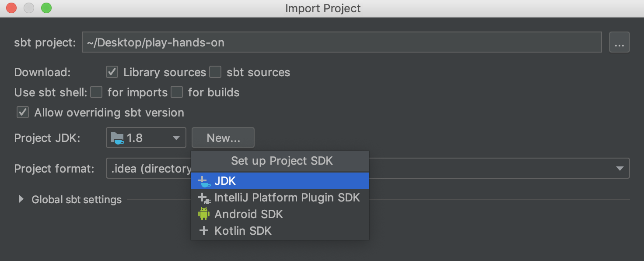Viewport: 644px width, 261px height.
Task: Expand Global sbt settings section
Action: point(21,200)
